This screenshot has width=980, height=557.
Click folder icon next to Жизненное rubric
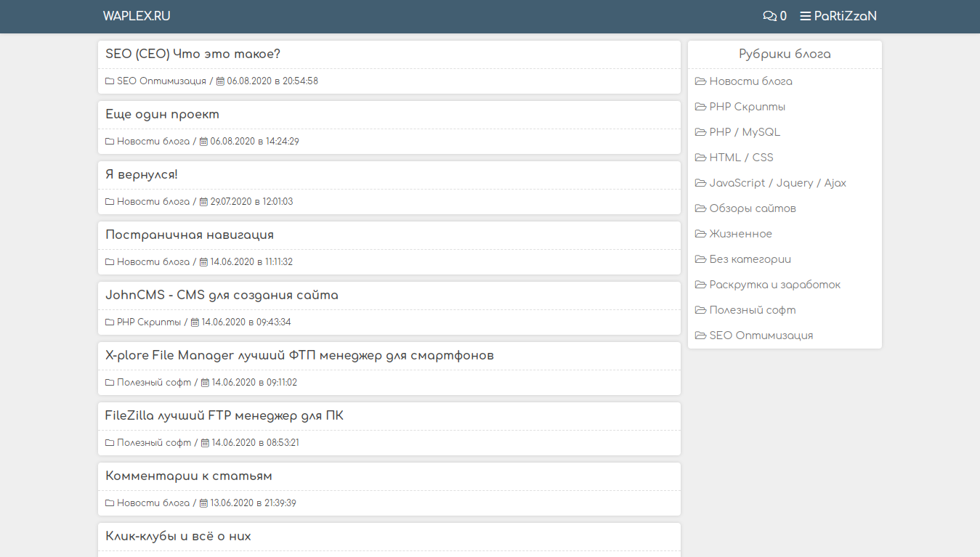(x=700, y=234)
